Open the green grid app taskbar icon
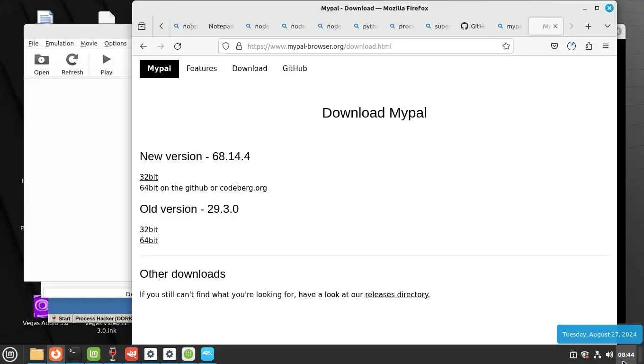The width and height of the screenshot is (644, 364). [188, 354]
